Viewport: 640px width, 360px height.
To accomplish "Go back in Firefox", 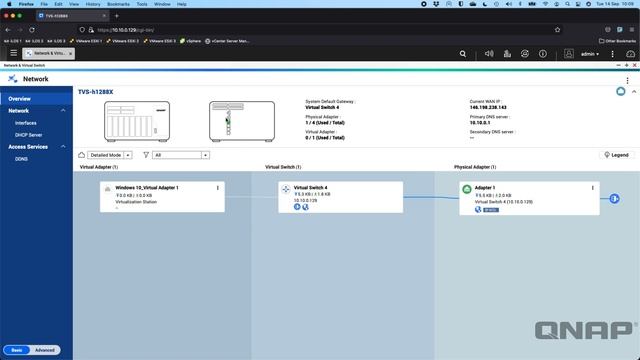I will point(8,30).
